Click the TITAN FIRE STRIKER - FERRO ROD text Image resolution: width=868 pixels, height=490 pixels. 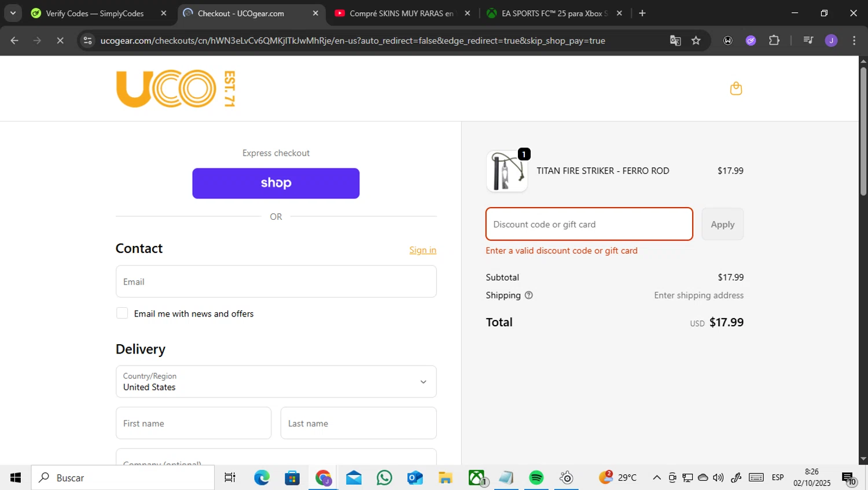pyautogui.click(x=603, y=171)
